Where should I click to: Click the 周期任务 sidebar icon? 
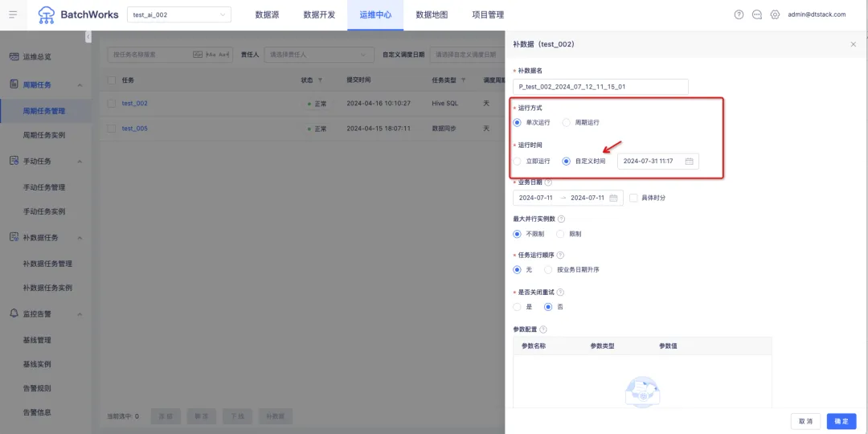tap(14, 84)
